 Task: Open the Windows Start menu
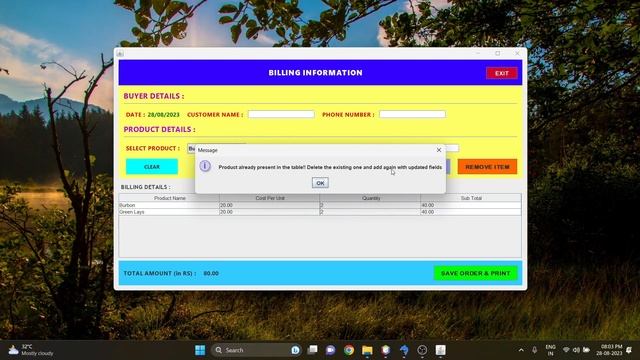pyautogui.click(x=200, y=350)
